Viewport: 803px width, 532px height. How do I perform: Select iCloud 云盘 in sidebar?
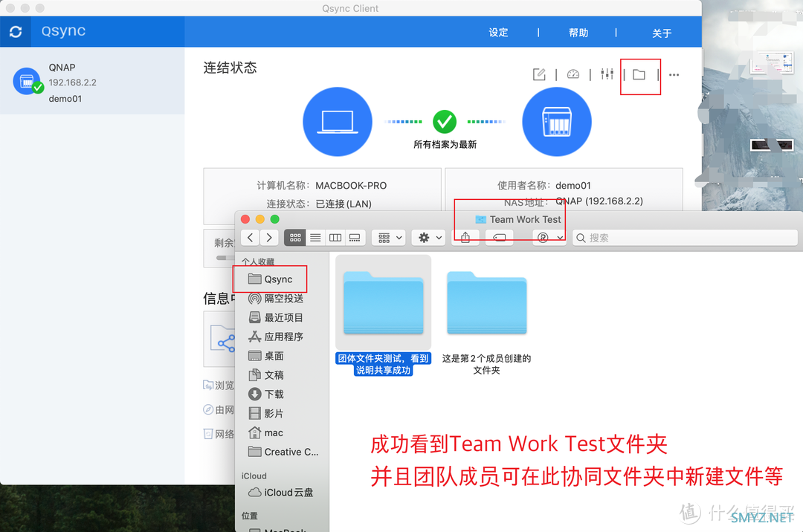[279, 493]
